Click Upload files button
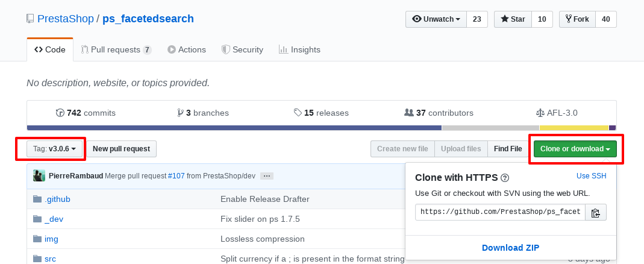 (461, 149)
